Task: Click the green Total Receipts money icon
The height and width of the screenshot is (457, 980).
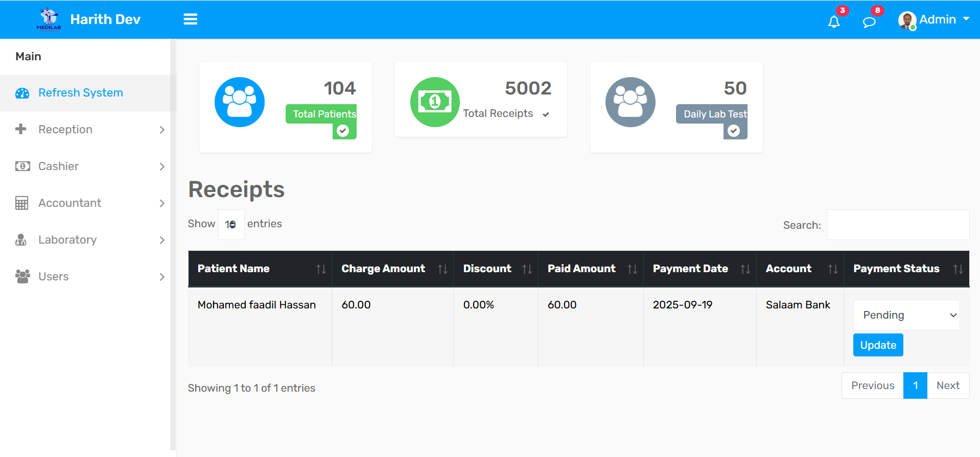Action: (434, 102)
